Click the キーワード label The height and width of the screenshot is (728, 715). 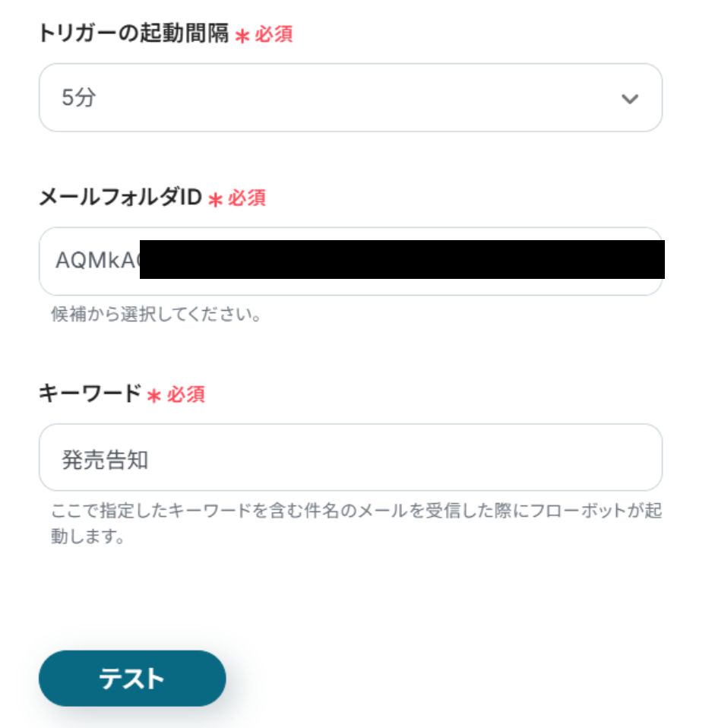90,394
